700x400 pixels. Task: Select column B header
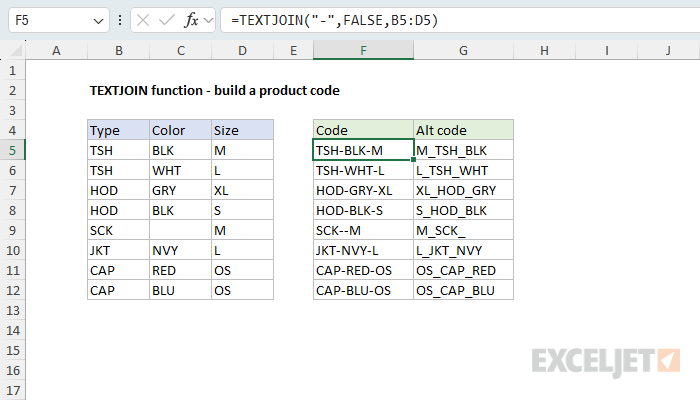tap(118, 50)
